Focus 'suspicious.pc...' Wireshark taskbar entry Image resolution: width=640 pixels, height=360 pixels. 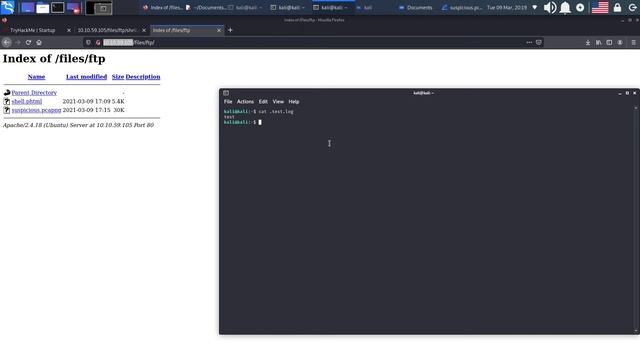[x=462, y=7]
